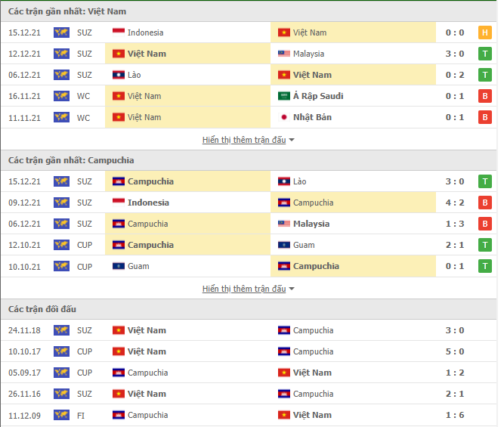Image resolution: width=504 pixels, height=427 pixels.
Task: Click the yellow H draw badge for Indonesia match
Action: pos(484,32)
